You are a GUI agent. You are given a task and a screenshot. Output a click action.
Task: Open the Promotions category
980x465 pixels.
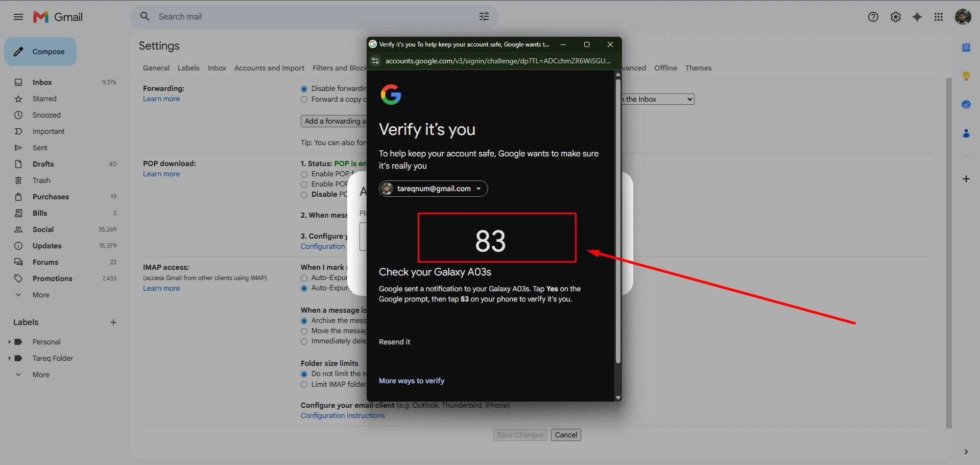tap(65, 278)
